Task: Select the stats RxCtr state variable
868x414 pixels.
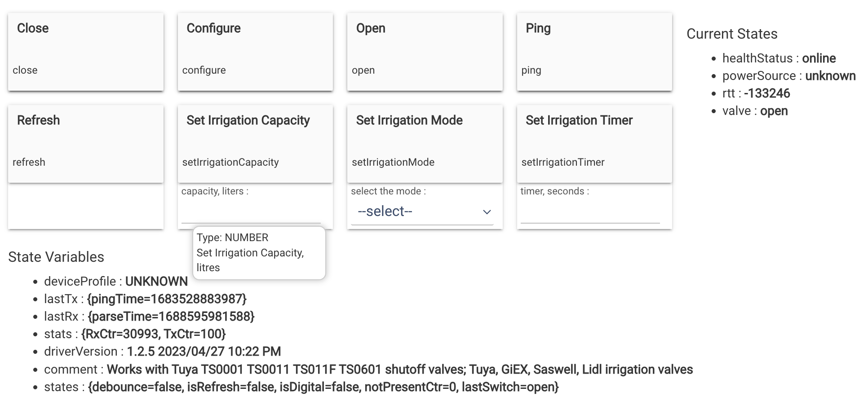Action: pyautogui.click(x=135, y=334)
